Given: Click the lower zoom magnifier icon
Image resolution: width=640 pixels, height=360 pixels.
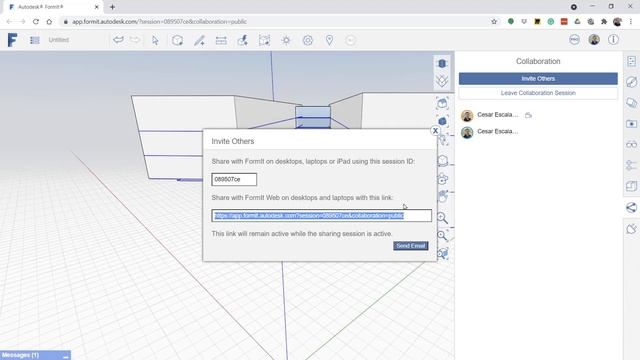Looking at the screenshot, I should (x=442, y=236).
